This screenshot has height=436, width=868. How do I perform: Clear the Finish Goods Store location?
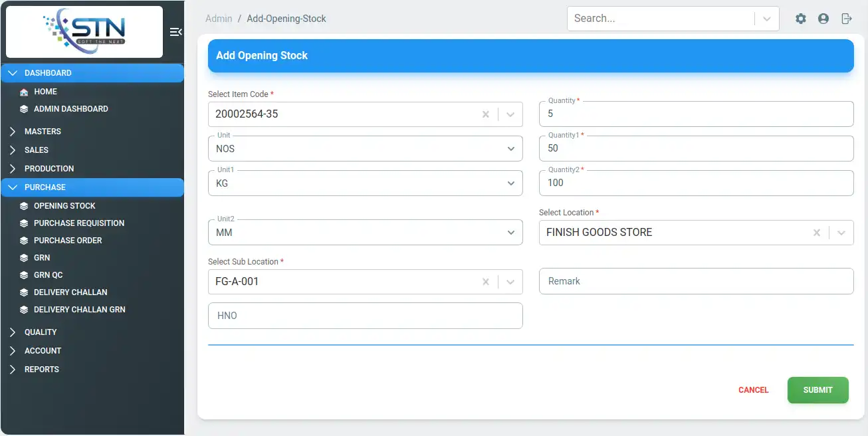817,233
